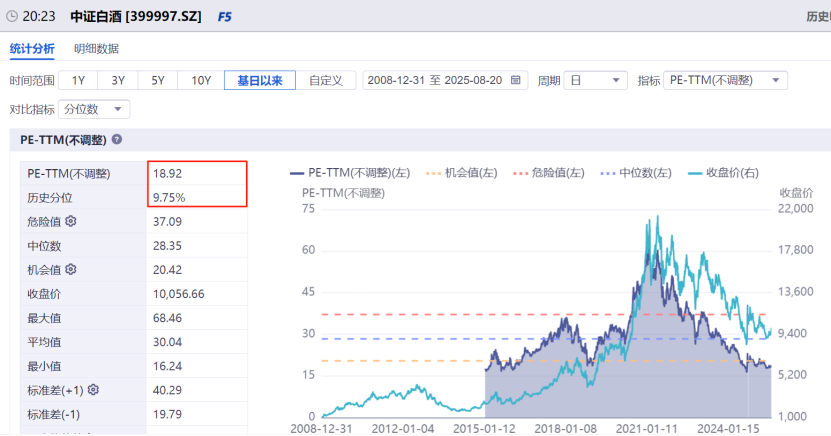The width and height of the screenshot is (831, 436).
Task: Select the 5Y time range
Action: pyautogui.click(x=158, y=81)
